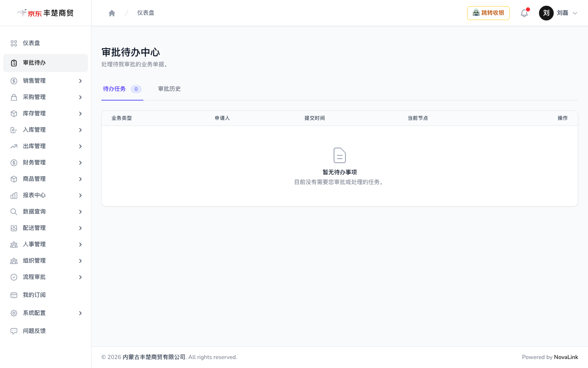The height and width of the screenshot is (368, 588).
Task: Click the 暂无待办事项 empty-state text
Action: pyautogui.click(x=340, y=173)
